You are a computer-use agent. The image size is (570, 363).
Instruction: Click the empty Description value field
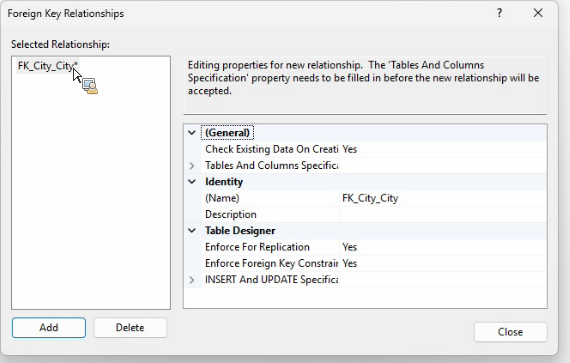click(x=442, y=214)
